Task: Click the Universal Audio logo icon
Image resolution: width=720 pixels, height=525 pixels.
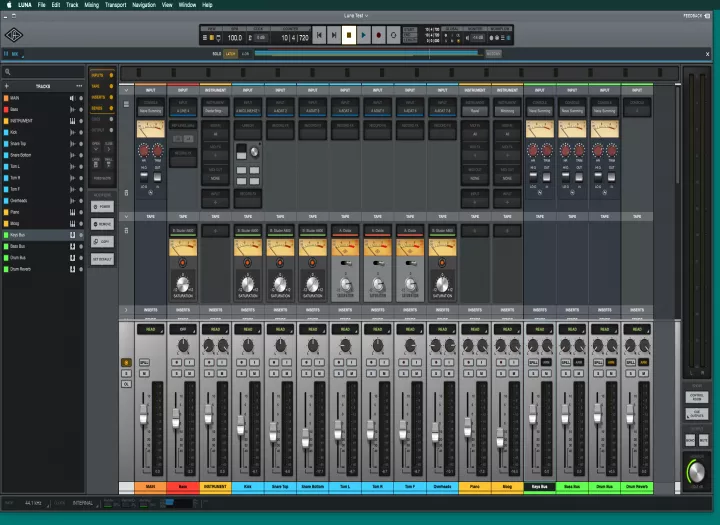Action: pyautogui.click(x=14, y=35)
